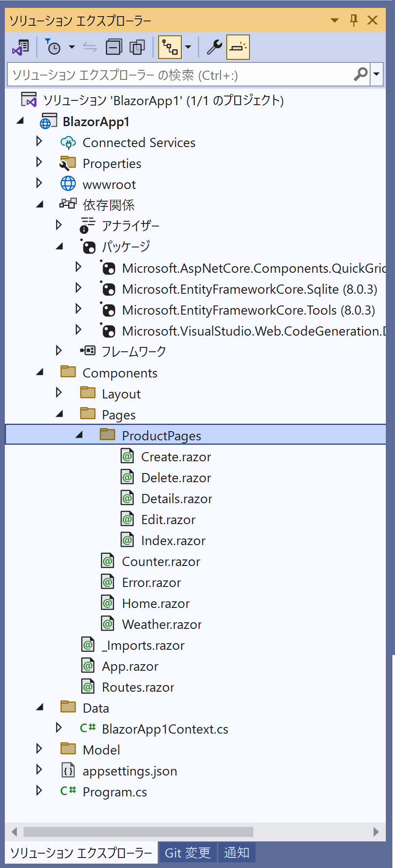Expand the Layout folder
The height and width of the screenshot is (868, 395).
pyautogui.click(x=59, y=392)
